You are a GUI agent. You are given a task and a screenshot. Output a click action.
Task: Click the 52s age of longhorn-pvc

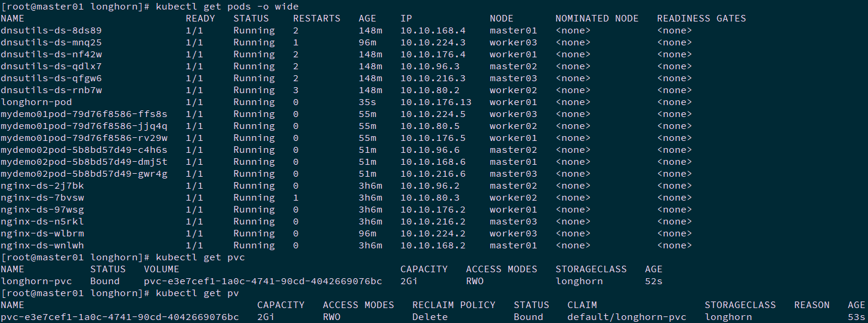click(654, 281)
